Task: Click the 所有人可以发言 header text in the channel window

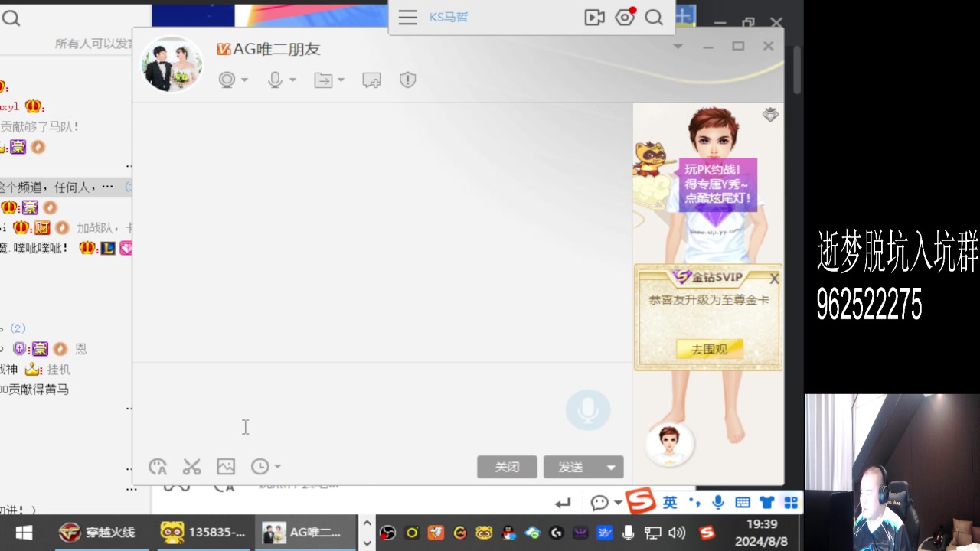Action: point(94,44)
